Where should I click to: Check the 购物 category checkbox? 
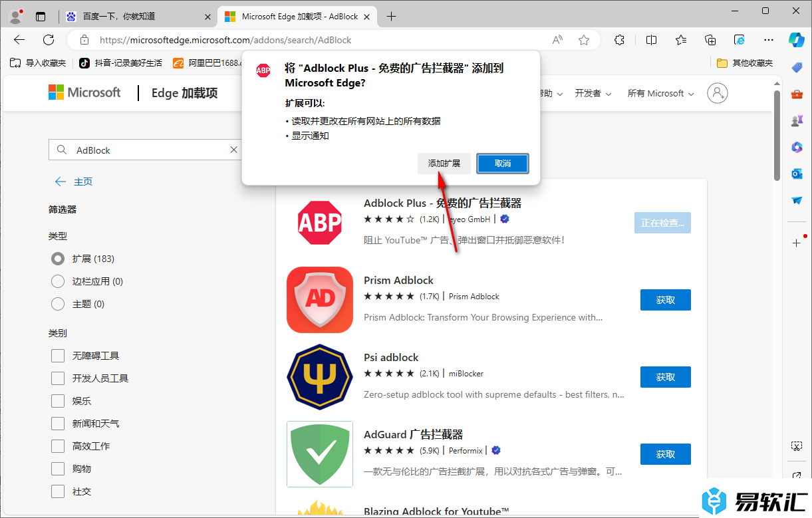pos(58,469)
